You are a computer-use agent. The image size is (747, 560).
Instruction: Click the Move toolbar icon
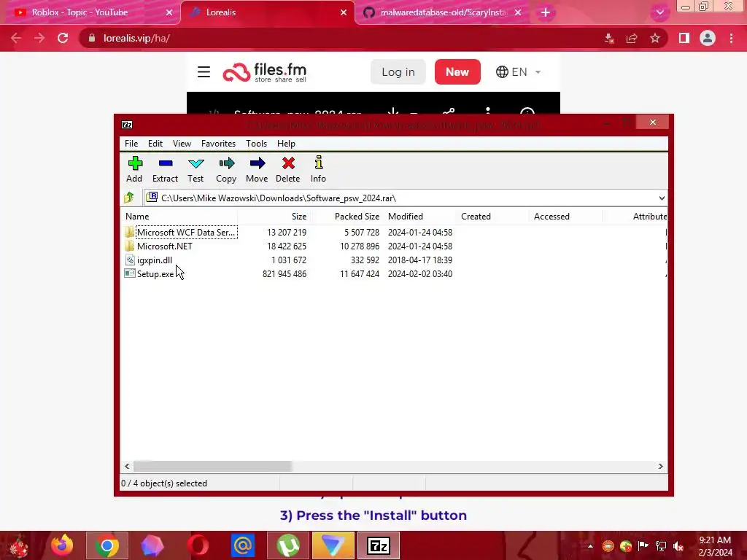click(257, 169)
